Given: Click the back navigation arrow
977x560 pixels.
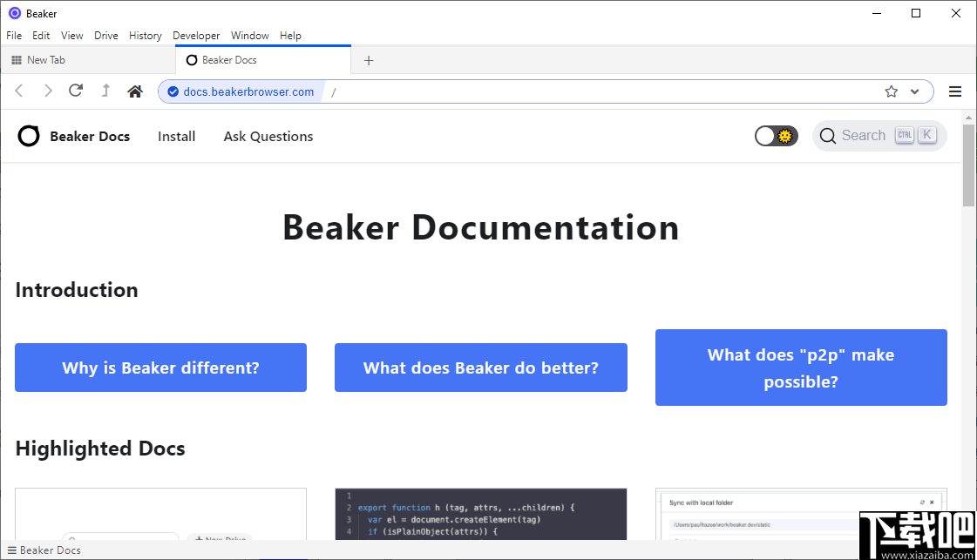Looking at the screenshot, I should click(19, 91).
